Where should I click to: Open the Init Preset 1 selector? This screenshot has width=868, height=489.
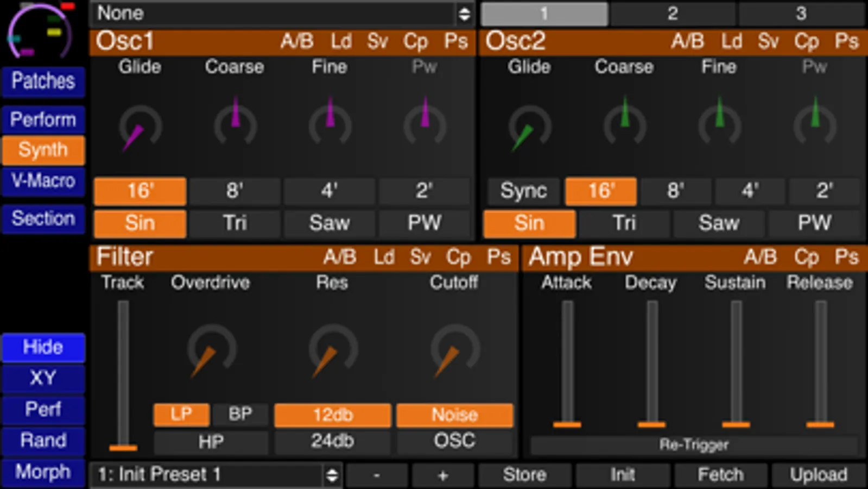click(x=216, y=475)
